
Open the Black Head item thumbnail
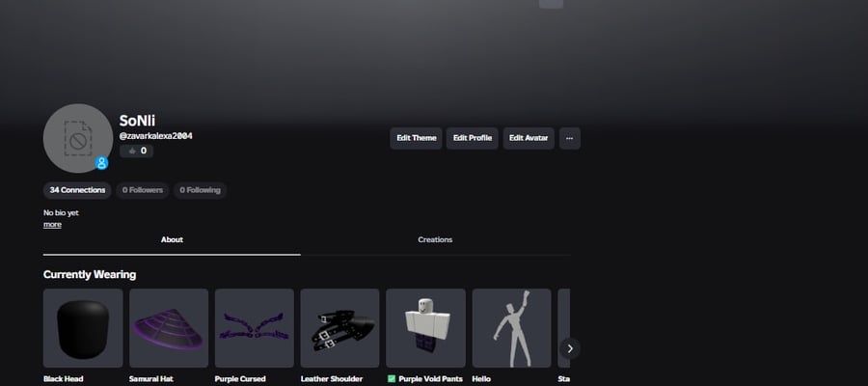click(83, 328)
